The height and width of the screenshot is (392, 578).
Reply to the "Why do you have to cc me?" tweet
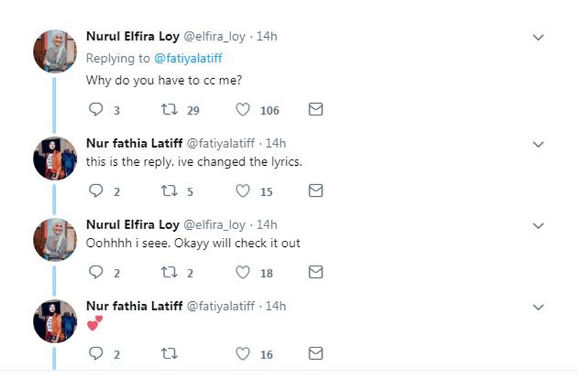pos(96,109)
